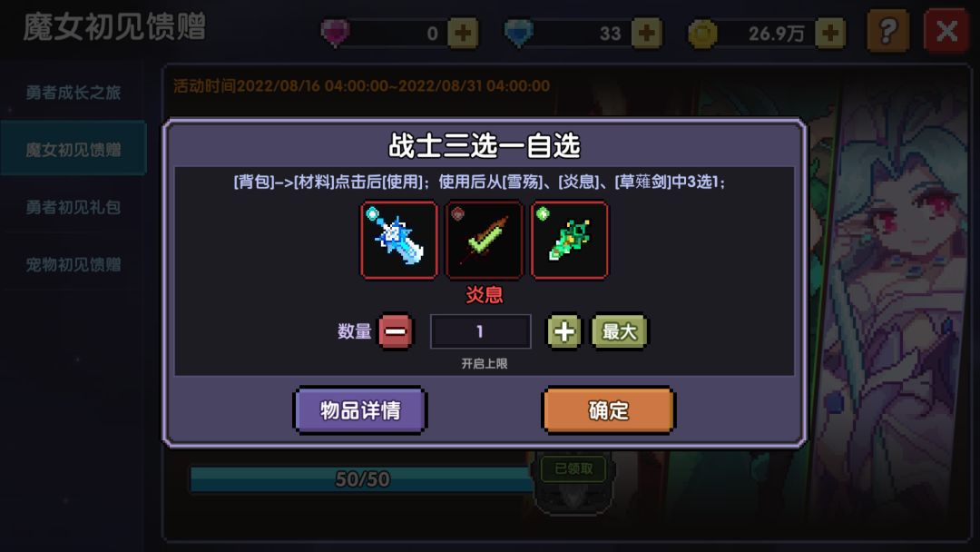Select the 魔女初见馈赠 tab
The width and height of the screenshot is (980, 552).
(73, 150)
